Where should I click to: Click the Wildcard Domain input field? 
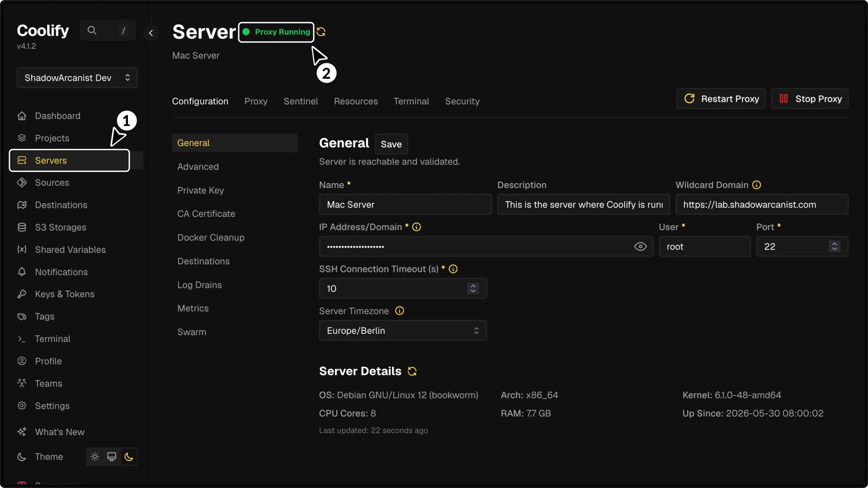coord(762,205)
